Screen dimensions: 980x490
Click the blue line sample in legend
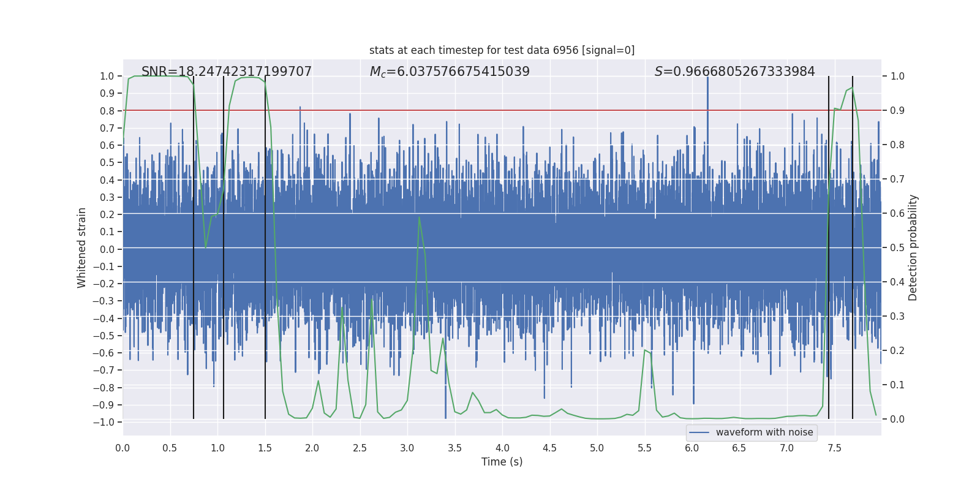pos(699,432)
